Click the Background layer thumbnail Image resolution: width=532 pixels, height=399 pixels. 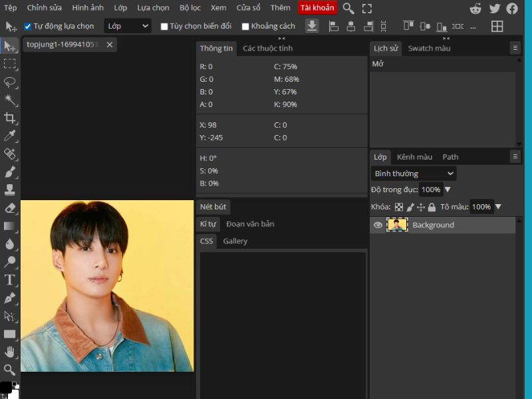click(x=397, y=225)
